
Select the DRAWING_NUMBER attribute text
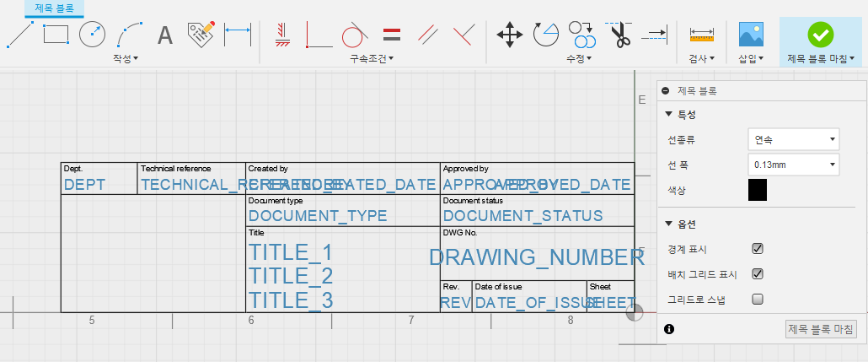pyautogui.click(x=537, y=257)
